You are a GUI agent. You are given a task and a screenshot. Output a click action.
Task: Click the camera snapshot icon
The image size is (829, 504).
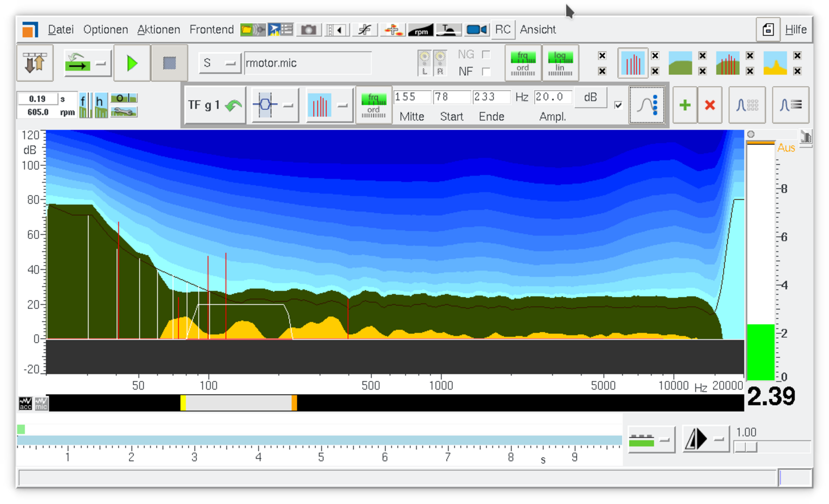[x=308, y=30]
